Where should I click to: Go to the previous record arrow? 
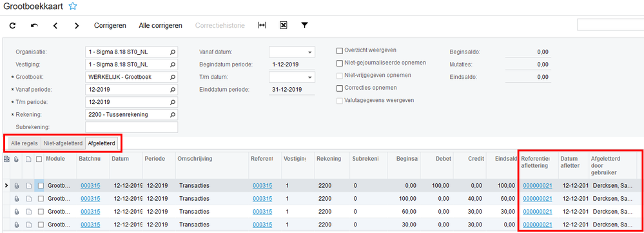coord(55,25)
